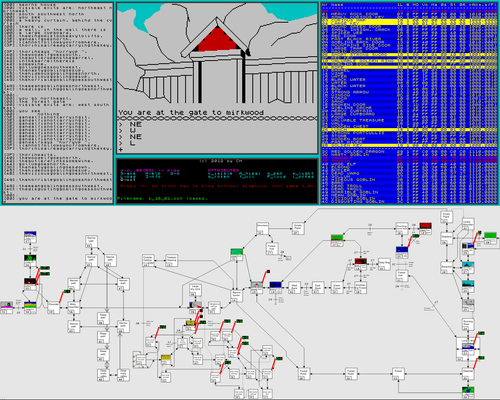Select the STRONG PORTCULLIS row in object table
The height and width of the screenshot is (400, 500).
click(410, 133)
